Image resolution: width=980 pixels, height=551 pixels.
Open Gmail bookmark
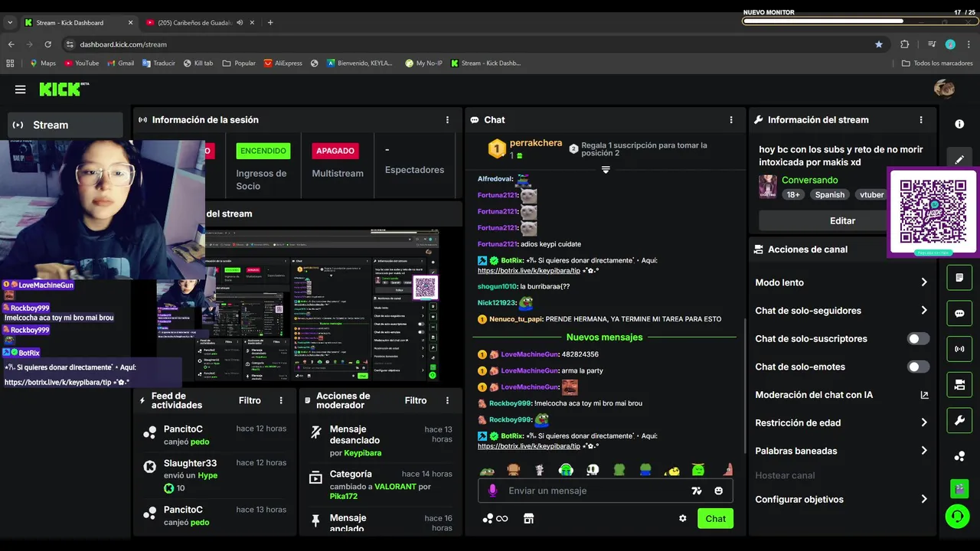121,63
